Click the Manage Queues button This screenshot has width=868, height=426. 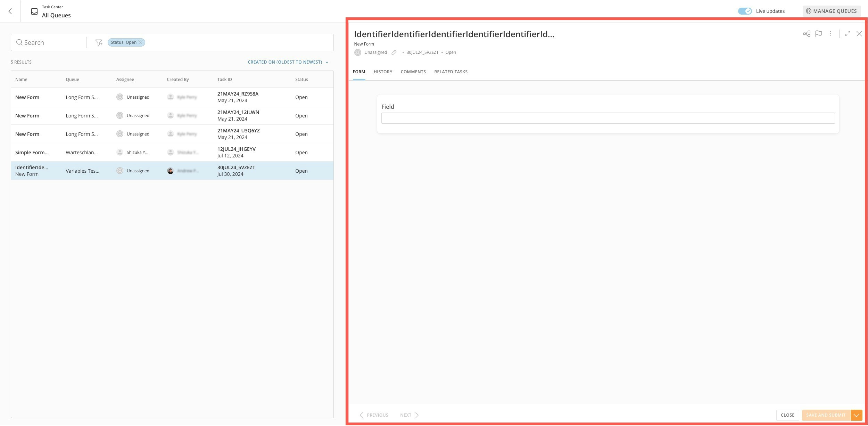click(x=831, y=11)
